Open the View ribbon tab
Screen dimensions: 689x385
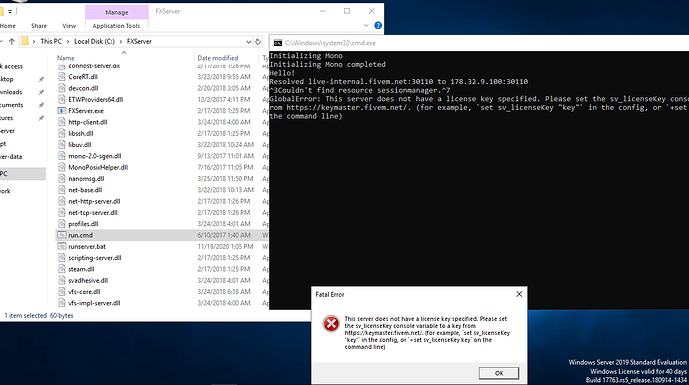69,26
